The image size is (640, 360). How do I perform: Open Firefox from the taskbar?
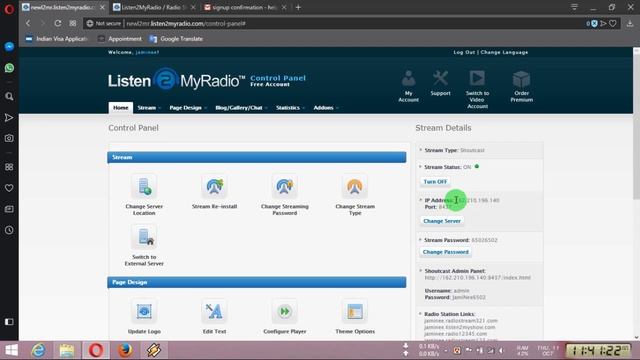pyautogui.click(x=125, y=350)
